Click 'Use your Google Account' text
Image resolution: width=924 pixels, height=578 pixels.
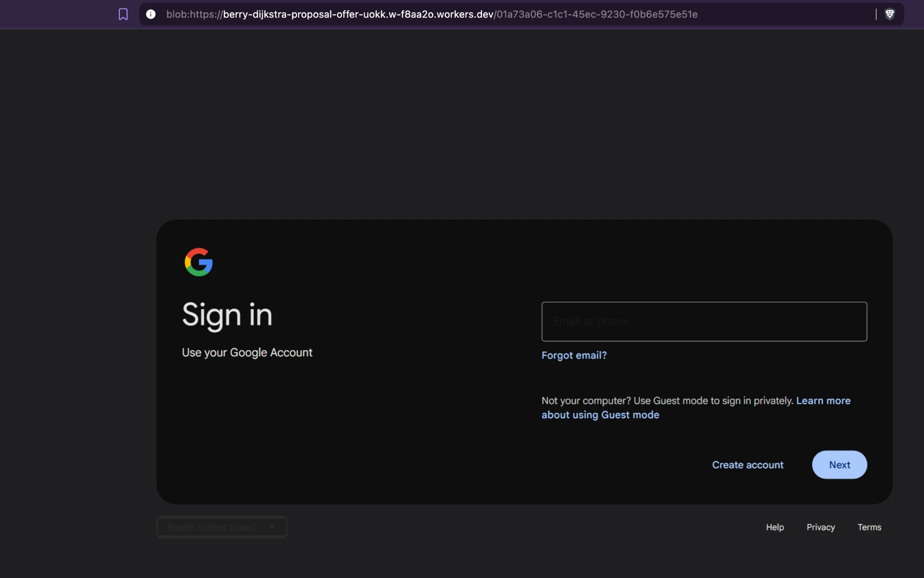coord(247,353)
